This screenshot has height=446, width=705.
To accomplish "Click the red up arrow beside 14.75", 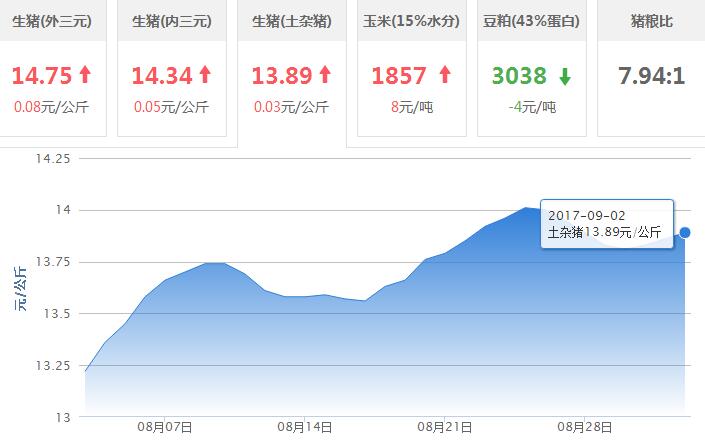I will point(85,75).
